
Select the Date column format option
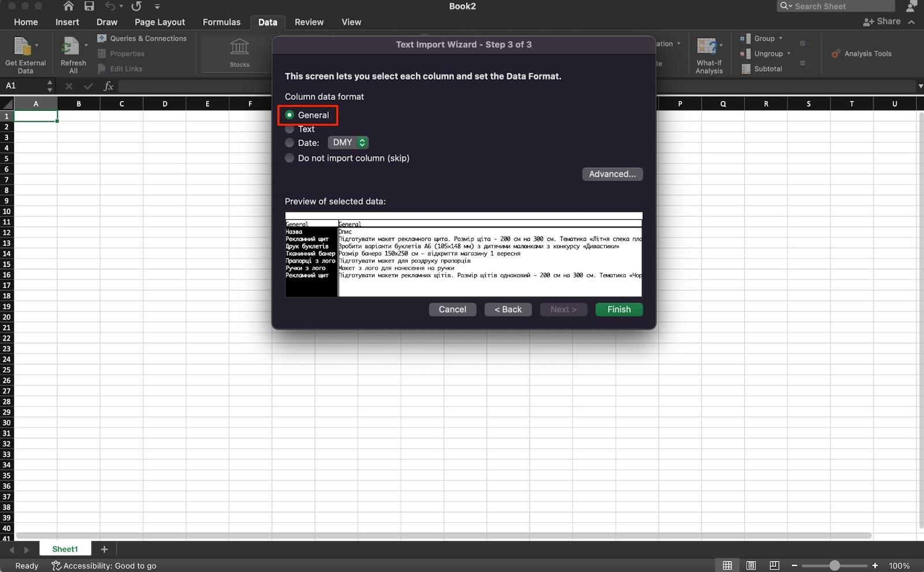[289, 143]
